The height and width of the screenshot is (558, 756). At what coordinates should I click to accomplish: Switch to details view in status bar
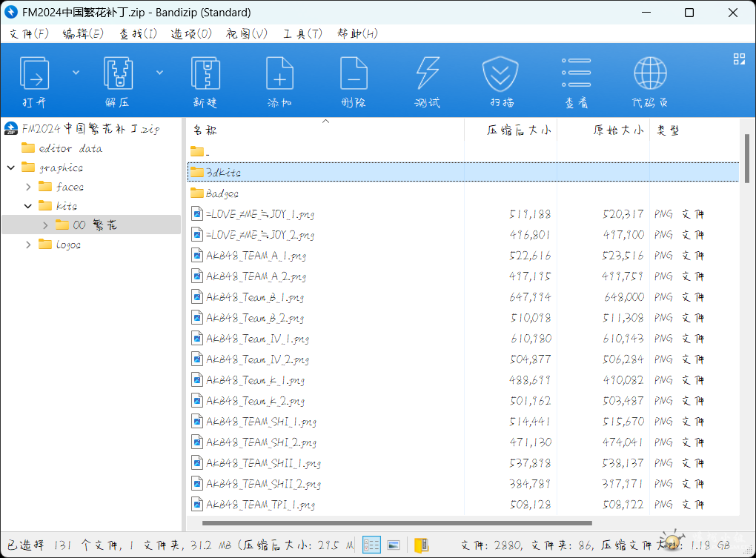[371, 545]
